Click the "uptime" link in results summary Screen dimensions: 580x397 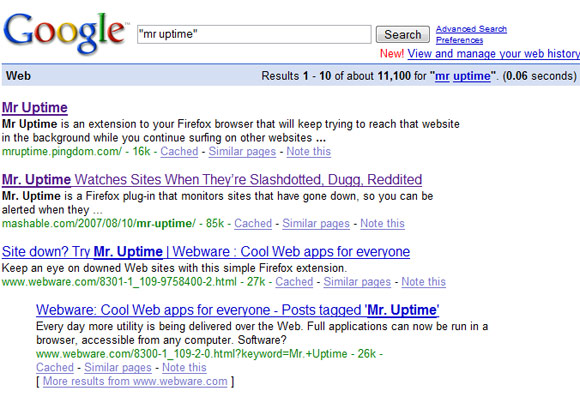[x=472, y=76]
